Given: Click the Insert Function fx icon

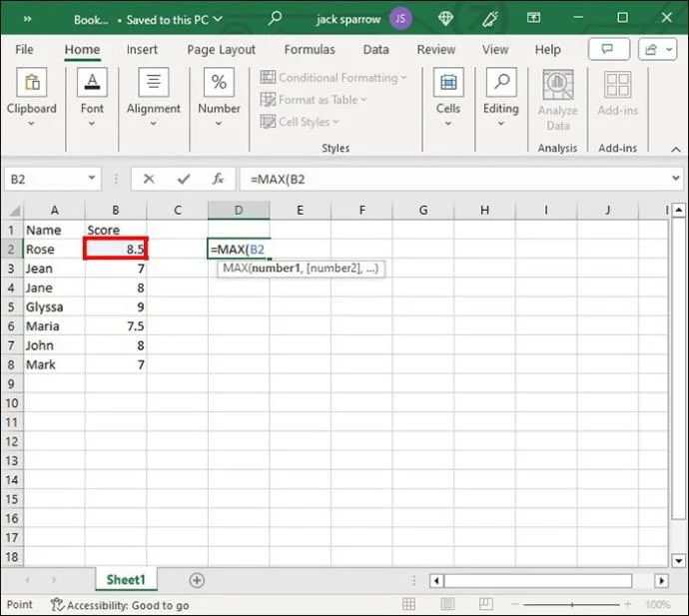Looking at the screenshot, I should pyautogui.click(x=217, y=179).
